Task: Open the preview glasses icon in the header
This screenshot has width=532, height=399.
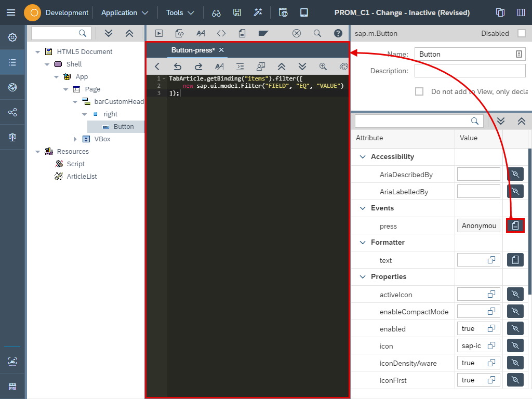Action: click(x=216, y=12)
